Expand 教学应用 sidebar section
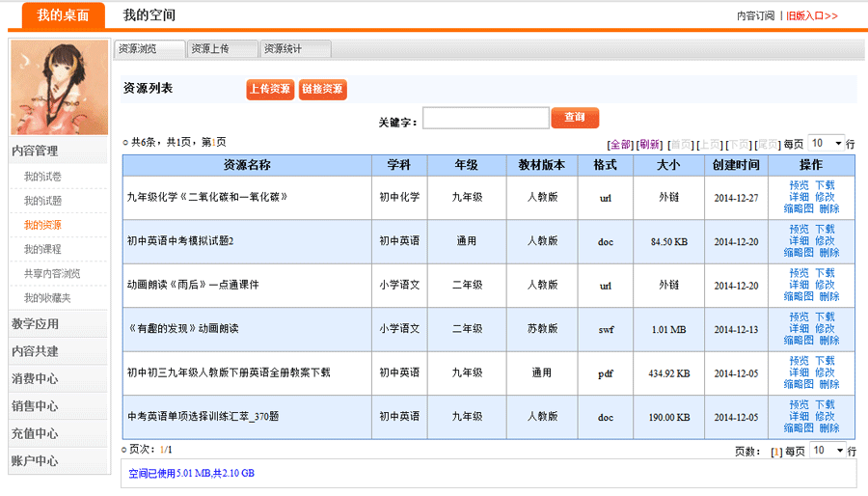This screenshot has height=496, width=868. [35, 324]
